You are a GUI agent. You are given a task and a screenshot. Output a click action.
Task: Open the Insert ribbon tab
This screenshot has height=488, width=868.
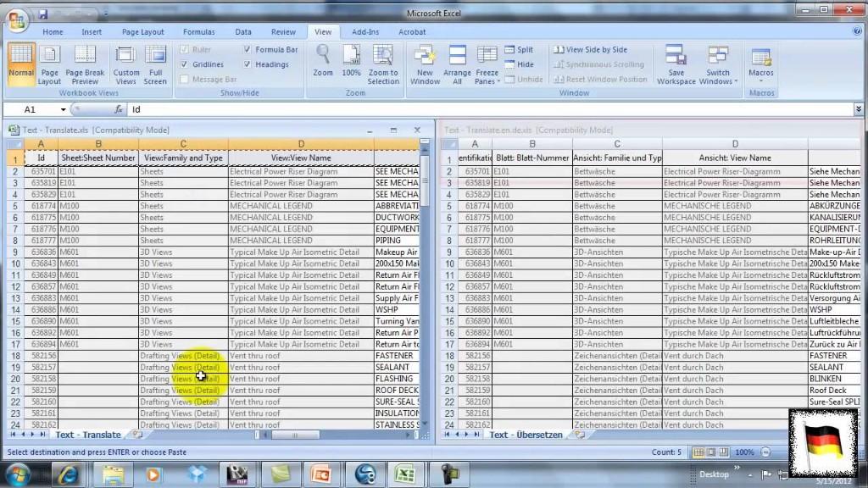point(92,32)
